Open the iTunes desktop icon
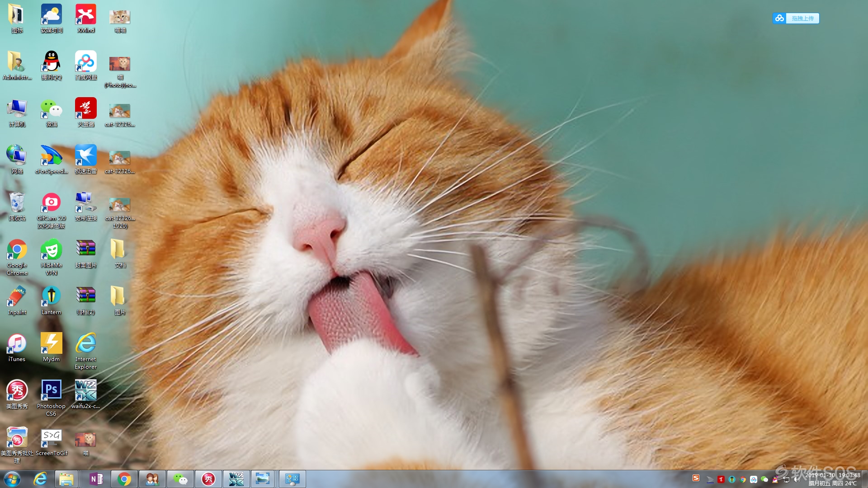The width and height of the screenshot is (868, 488). pyautogui.click(x=17, y=348)
